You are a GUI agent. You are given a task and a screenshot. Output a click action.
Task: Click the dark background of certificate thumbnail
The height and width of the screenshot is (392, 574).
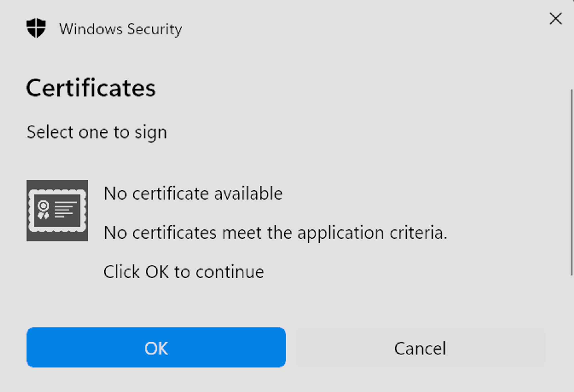pos(57,237)
